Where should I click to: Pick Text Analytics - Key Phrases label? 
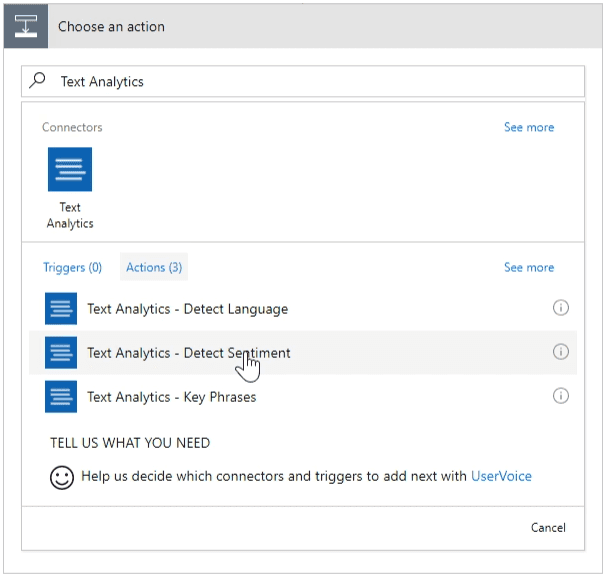(171, 397)
